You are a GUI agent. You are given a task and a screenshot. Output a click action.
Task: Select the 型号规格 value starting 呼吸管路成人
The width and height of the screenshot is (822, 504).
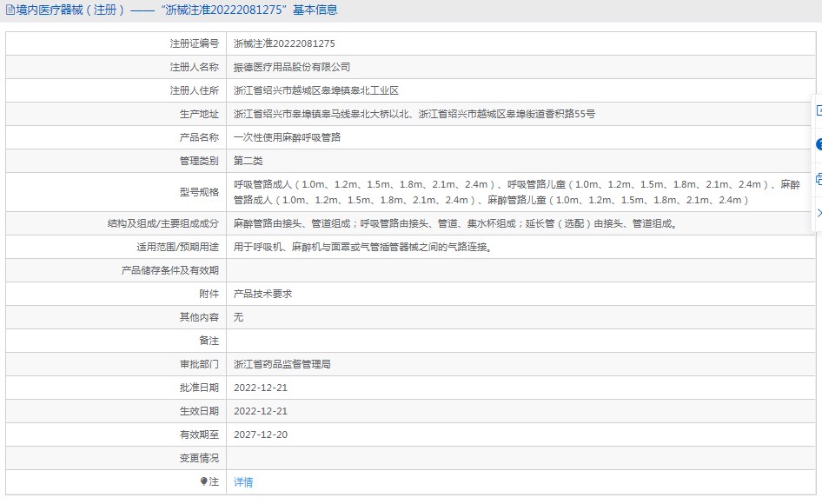pos(517,192)
